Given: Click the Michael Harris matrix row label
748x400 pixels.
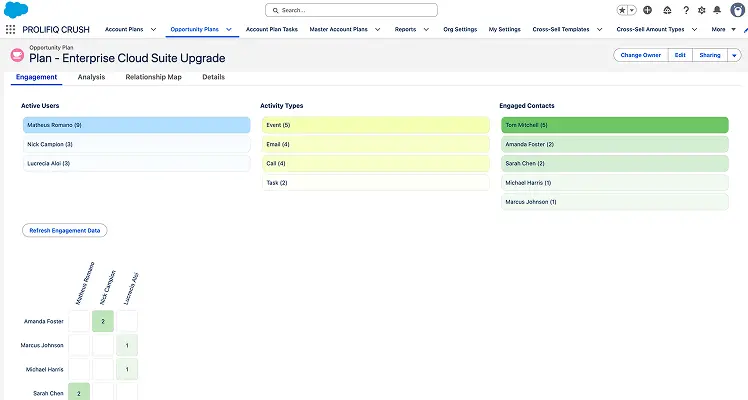Looking at the screenshot, I should 45,369.
